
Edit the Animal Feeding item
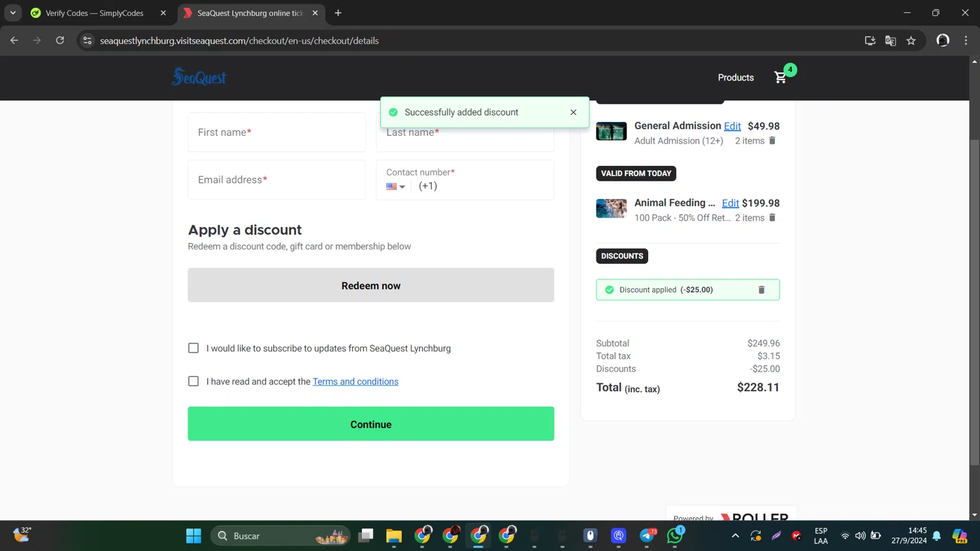pos(730,204)
